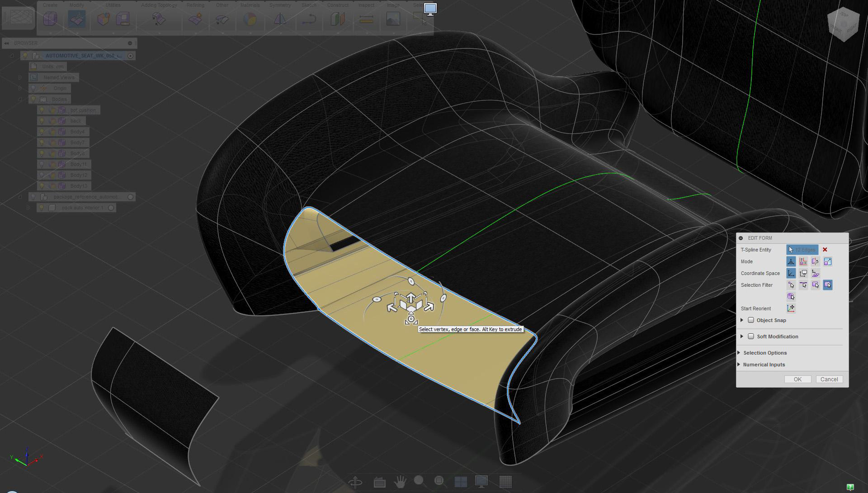Click the Start Reorient icon
The image size is (868, 493).
point(791,308)
